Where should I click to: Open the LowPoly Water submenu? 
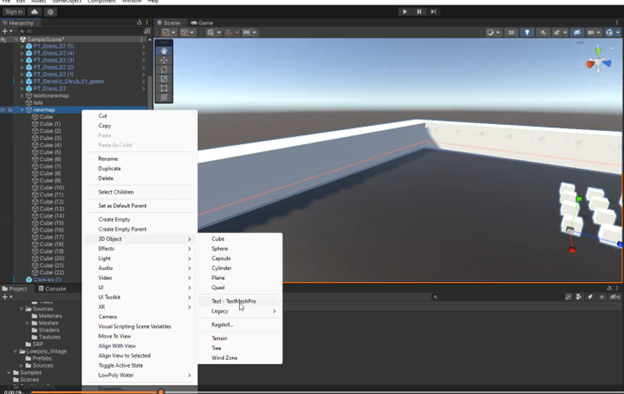[x=140, y=375]
